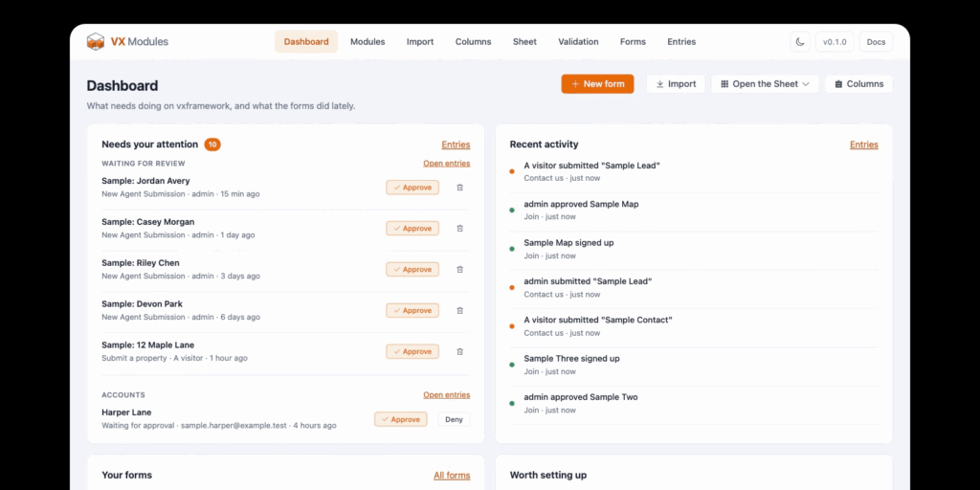Screen dimensions: 980x490
Task: Select "Sample: Jordan Avery" entry title
Action: point(145,181)
